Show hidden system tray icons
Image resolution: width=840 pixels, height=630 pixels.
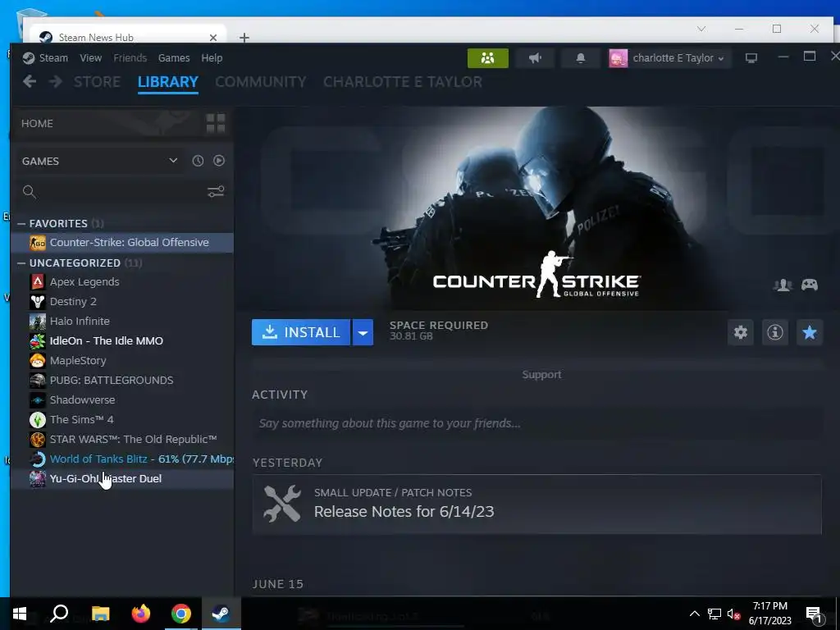pos(694,614)
